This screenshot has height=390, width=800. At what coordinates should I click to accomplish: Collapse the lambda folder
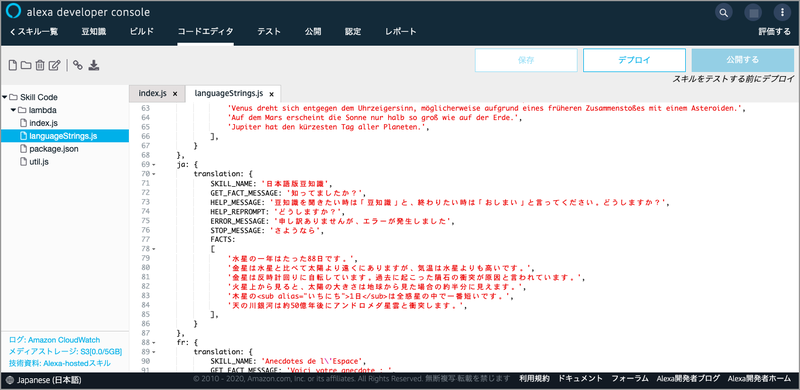(13, 110)
